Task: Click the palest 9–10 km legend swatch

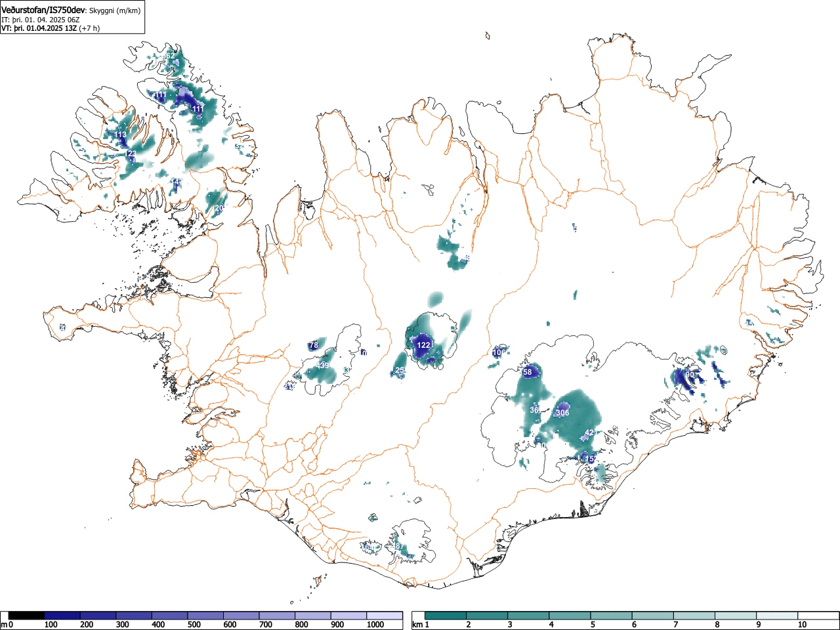Action: [777, 616]
